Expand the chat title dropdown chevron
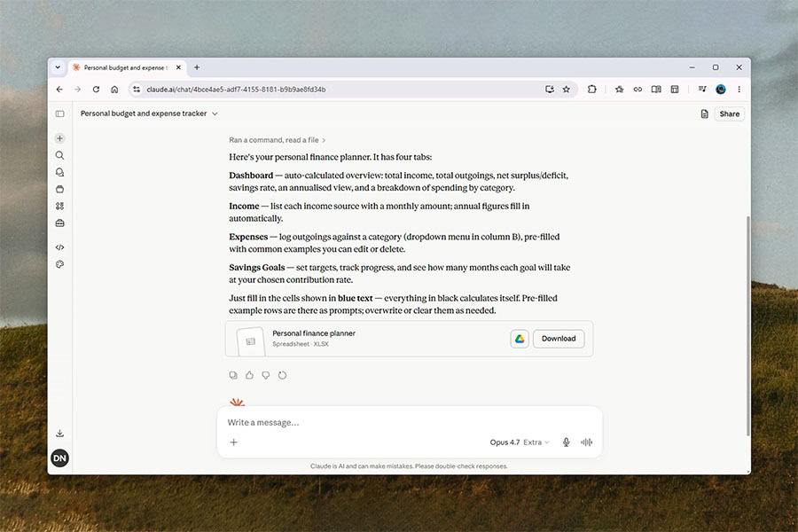The height and width of the screenshot is (532, 798). [x=215, y=113]
